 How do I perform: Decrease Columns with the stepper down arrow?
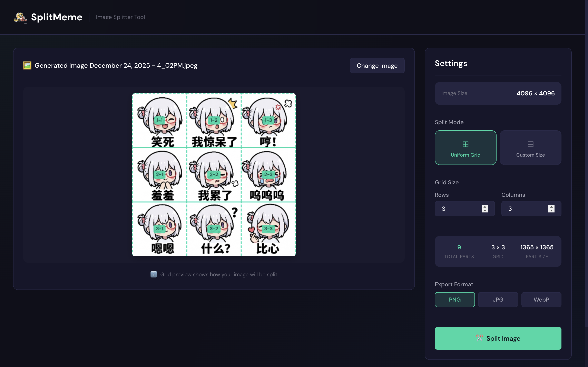tap(551, 211)
